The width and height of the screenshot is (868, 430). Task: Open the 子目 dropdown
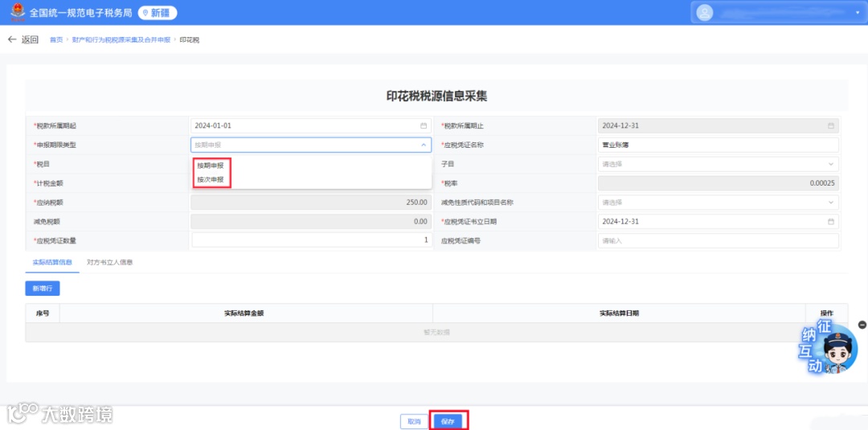coord(718,164)
